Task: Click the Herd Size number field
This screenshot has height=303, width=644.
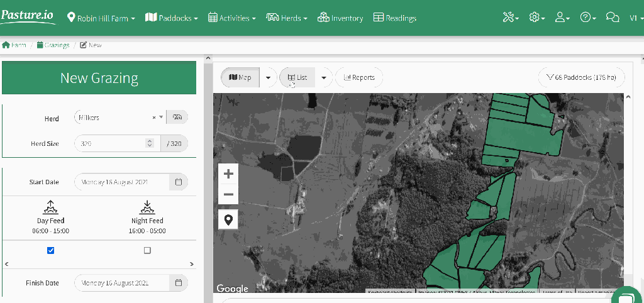Action: pyautogui.click(x=110, y=143)
